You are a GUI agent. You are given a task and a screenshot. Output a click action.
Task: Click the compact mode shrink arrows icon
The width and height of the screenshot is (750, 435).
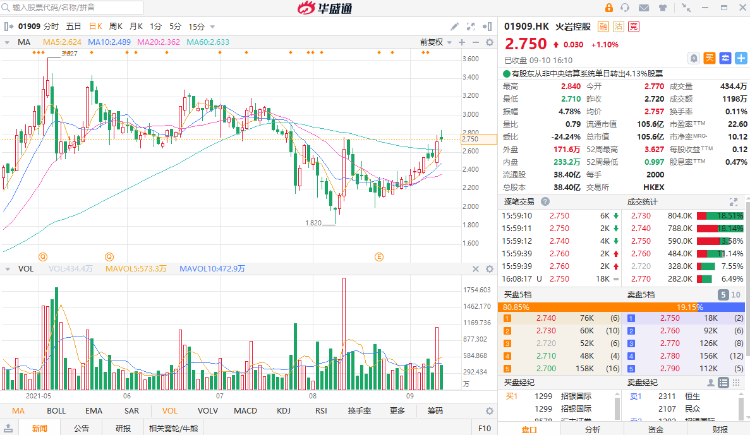pos(686,8)
